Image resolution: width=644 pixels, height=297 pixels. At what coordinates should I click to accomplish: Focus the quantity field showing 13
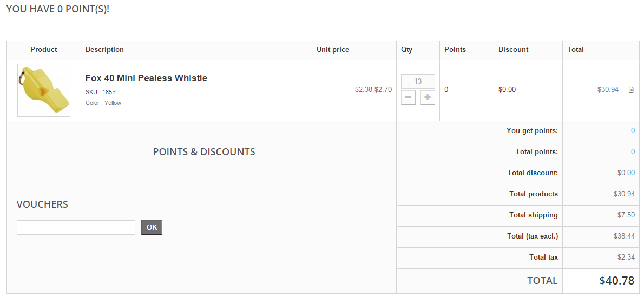(418, 81)
